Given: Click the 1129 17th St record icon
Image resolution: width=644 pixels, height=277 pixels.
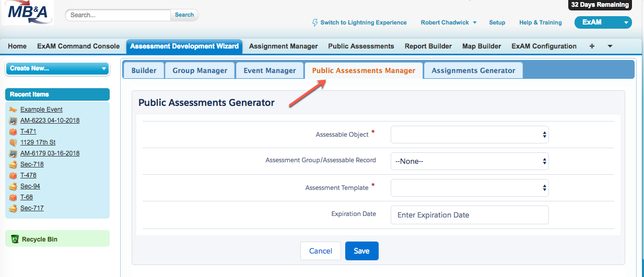Looking at the screenshot, I should (13, 142).
